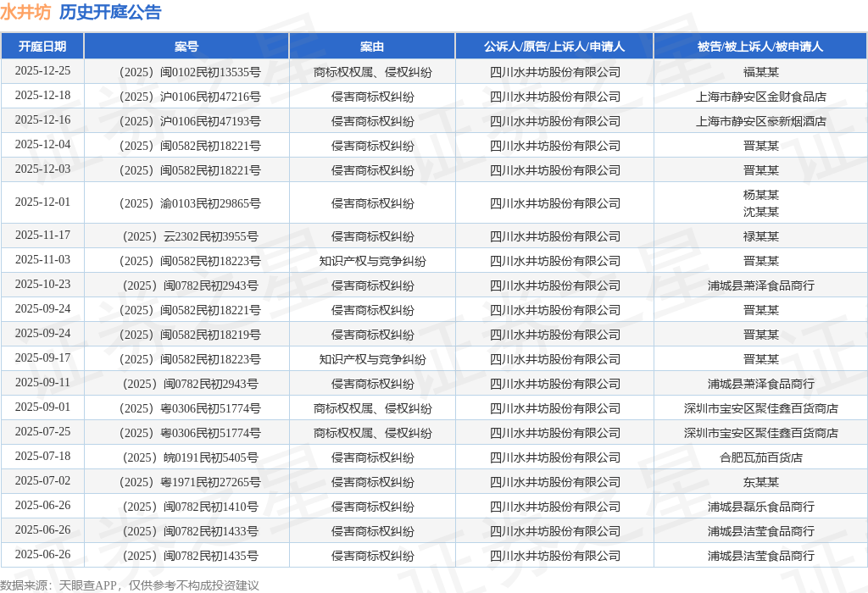Click defendant 浦城县磊乐食品商行

click(760, 507)
